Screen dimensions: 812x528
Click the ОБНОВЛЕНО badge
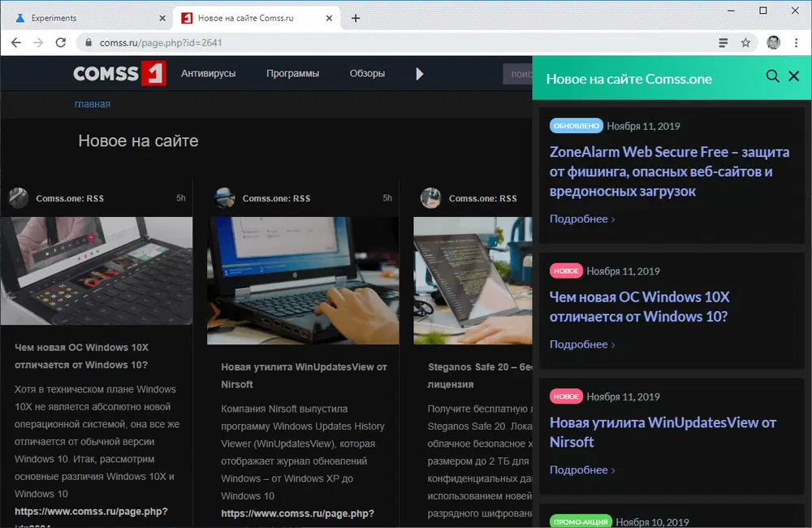577,125
